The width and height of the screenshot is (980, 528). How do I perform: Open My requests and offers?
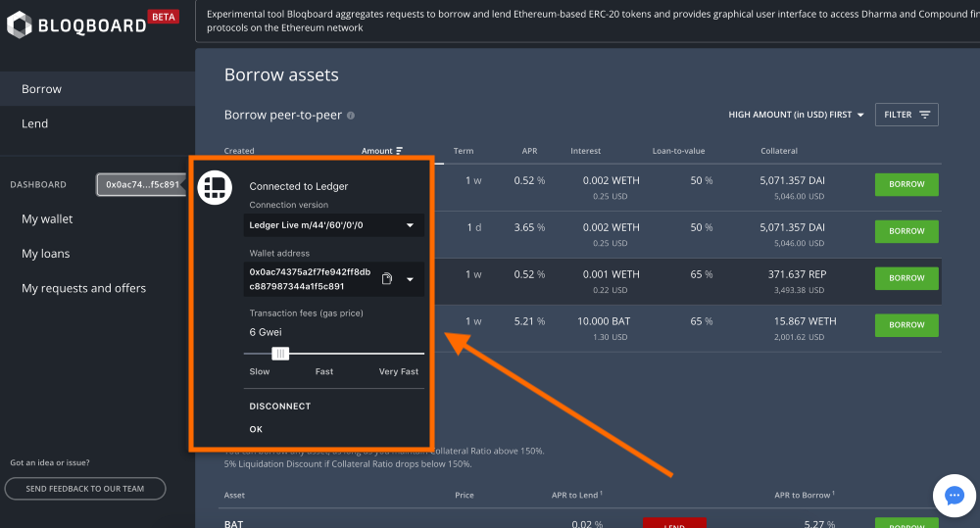pos(83,288)
